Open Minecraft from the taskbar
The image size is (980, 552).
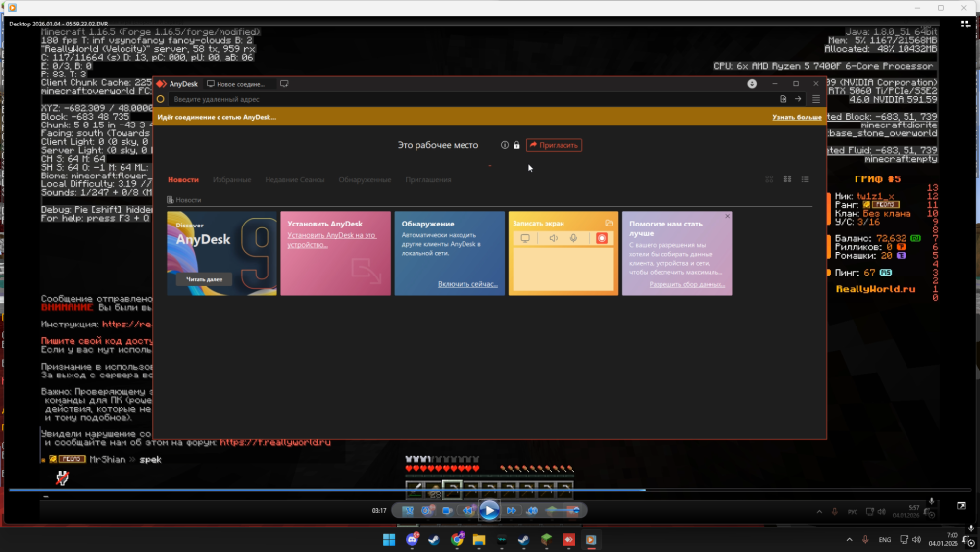546,539
